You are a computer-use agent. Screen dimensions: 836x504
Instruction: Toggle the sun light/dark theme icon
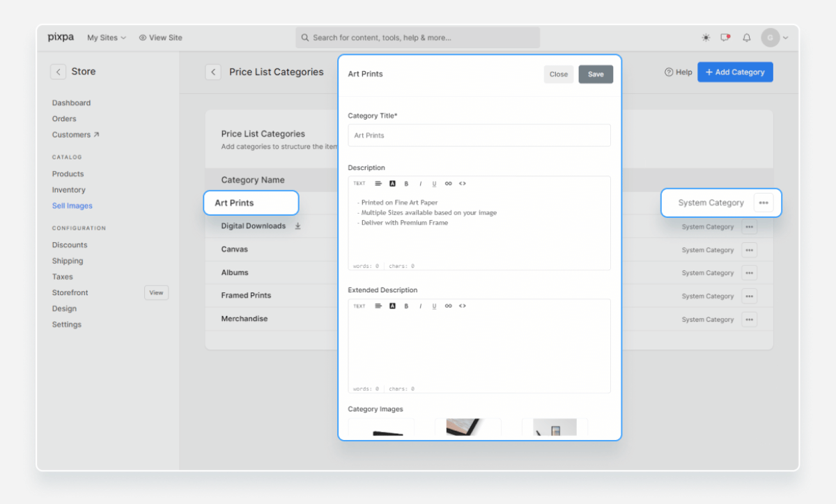coord(706,38)
